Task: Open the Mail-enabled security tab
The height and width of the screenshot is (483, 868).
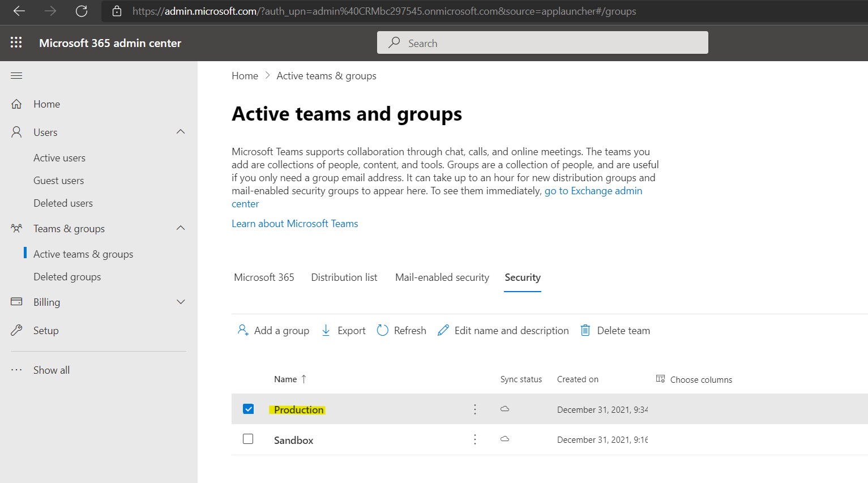Action: point(442,277)
